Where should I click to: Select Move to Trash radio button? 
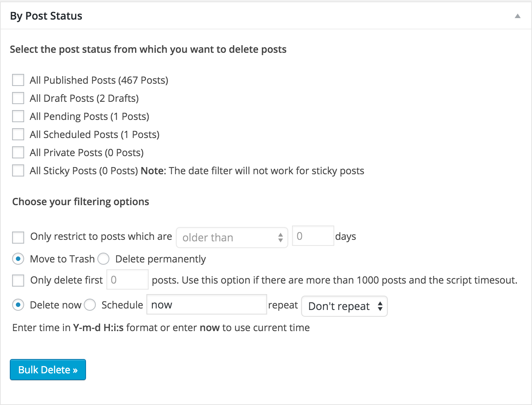pyautogui.click(x=18, y=259)
